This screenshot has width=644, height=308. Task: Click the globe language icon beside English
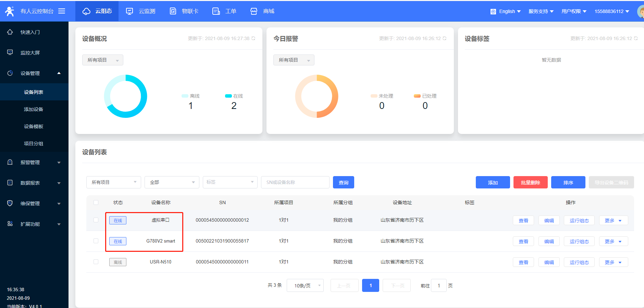pos(493,11)
